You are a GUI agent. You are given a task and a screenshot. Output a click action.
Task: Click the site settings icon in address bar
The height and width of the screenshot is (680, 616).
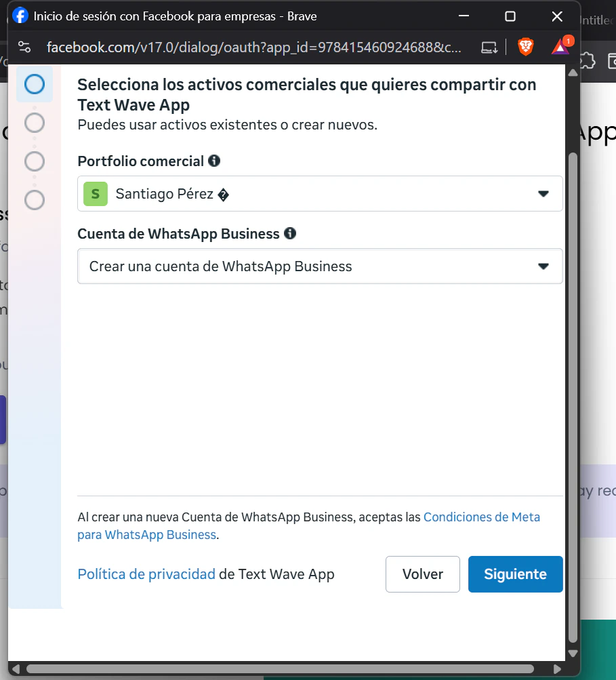pyautogui.click(x=24, y=47)
